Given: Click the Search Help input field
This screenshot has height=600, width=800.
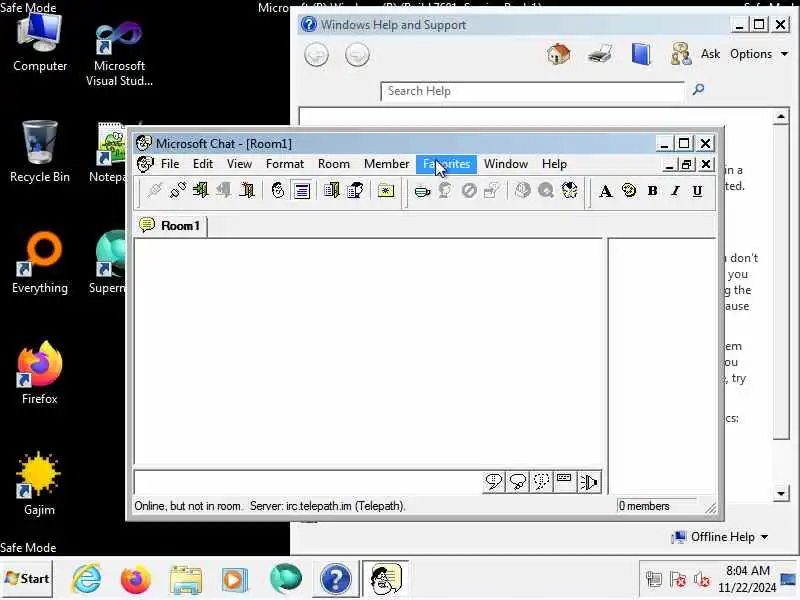Looking at the screenshot, I should click(532, 91).
